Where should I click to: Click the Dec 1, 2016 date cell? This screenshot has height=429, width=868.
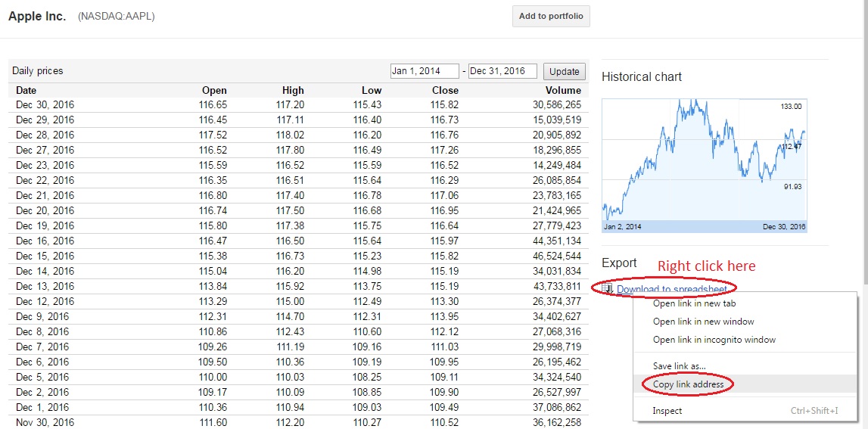point(42,408)
